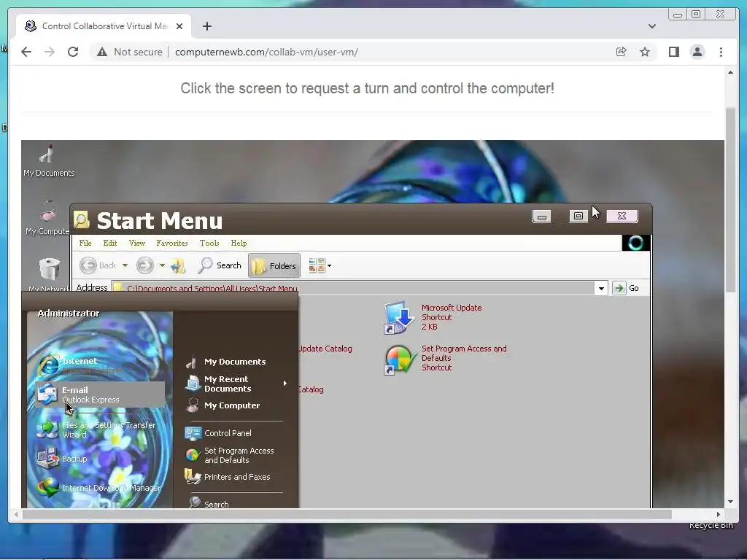Viewport: 747px width, 560px height.
Task: Click the horizontal scrollbar right arrow
Action: tap(719, 514)
